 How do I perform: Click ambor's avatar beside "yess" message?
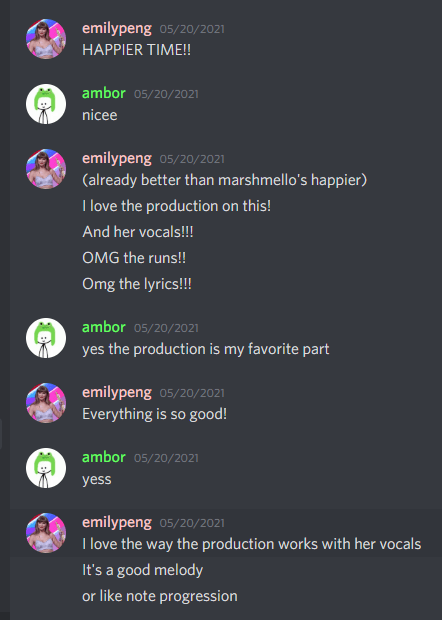[x=46, y=468]
